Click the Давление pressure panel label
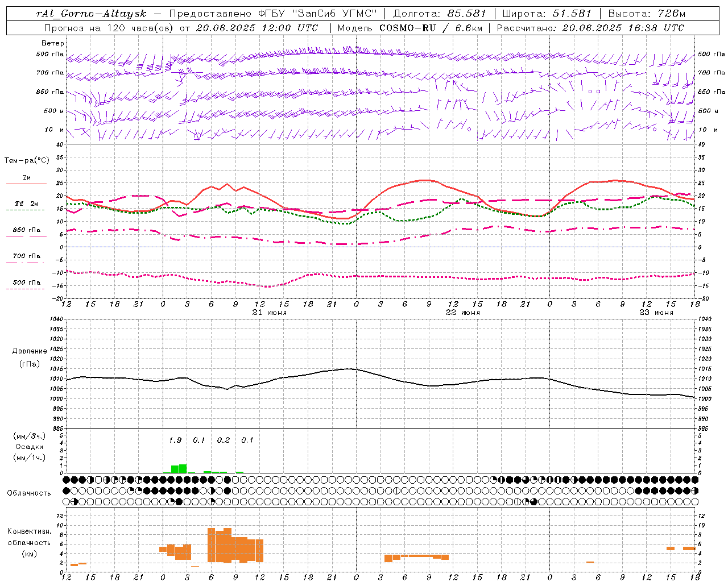Image resolution: width=728 pixels, height=582 pixels. click(29, 351)
